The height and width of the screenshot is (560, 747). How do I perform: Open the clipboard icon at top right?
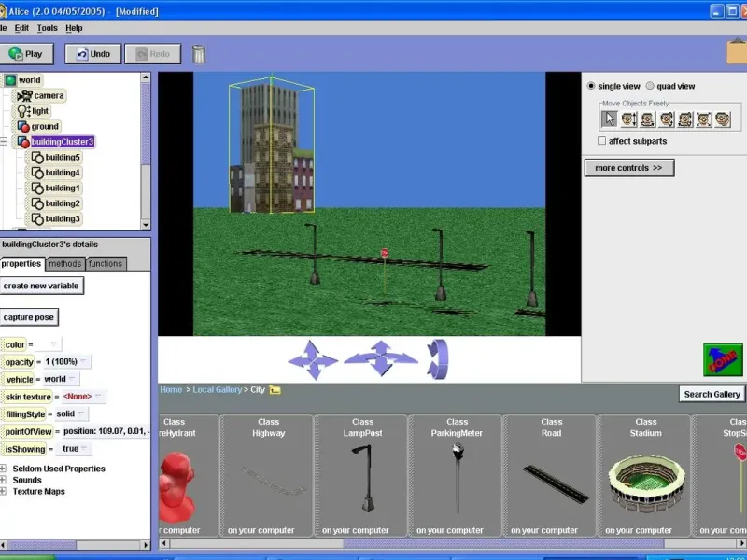point(737,51)
